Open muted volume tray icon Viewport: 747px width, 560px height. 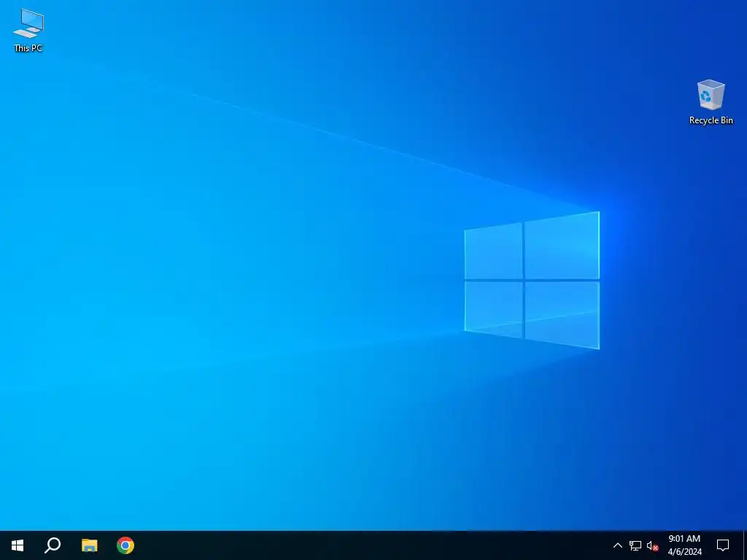[x=652, y=545]
